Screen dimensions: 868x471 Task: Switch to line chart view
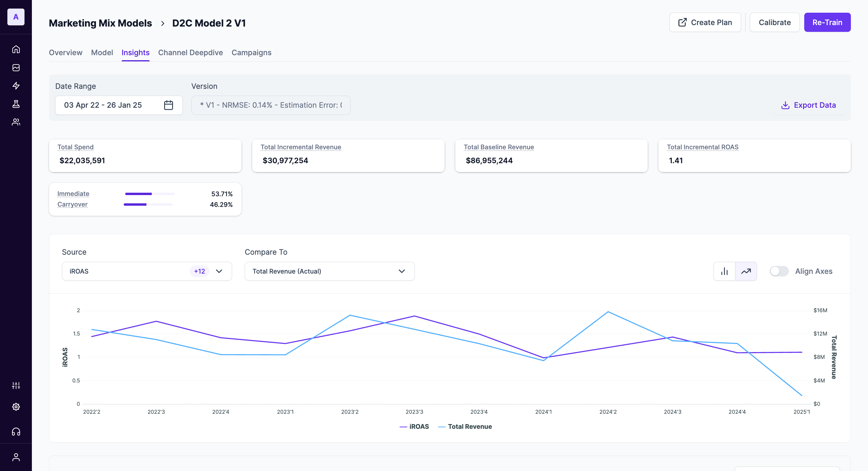[746, 271]
